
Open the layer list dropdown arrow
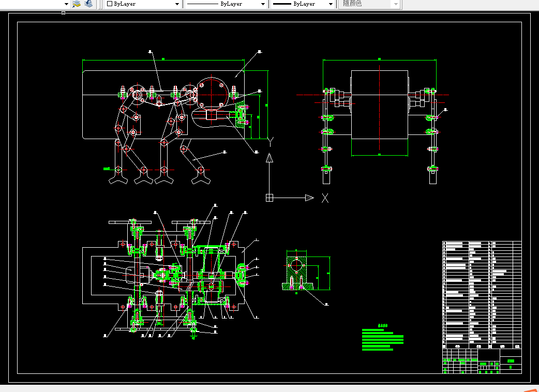[x=66, y=4]
